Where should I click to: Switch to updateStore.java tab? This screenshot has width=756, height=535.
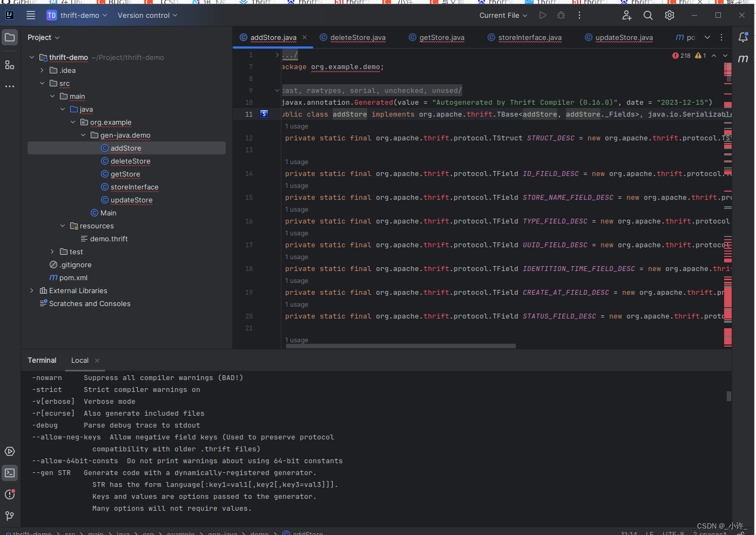[619, 37]
